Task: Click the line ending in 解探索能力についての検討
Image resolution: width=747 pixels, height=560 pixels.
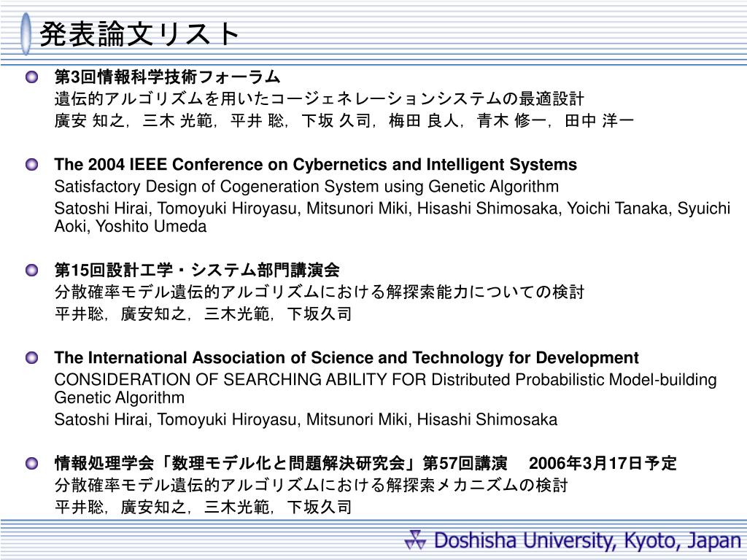Action: (320, 292)
